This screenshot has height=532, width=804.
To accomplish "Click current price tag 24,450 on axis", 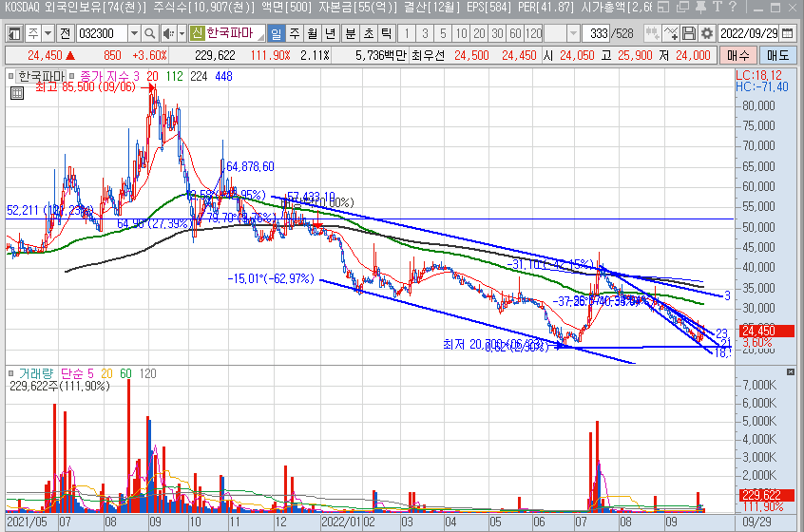I will pyautogui.click(x=767, y=331).
